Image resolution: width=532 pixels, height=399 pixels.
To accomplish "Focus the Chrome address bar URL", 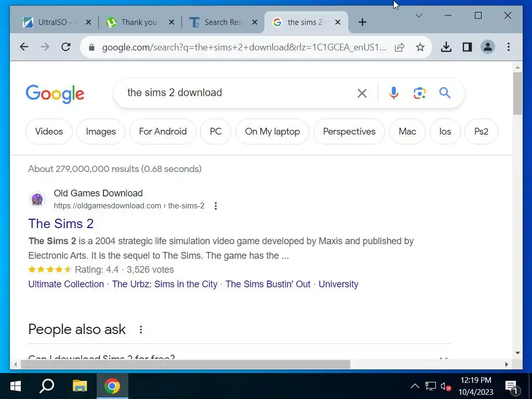I will coord(244,47).
